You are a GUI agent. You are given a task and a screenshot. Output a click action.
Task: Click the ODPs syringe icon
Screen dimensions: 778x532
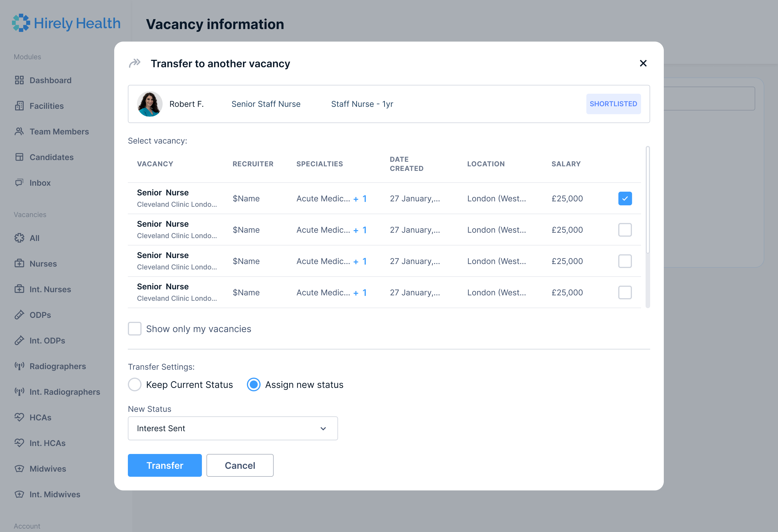(x=19, y=315)
